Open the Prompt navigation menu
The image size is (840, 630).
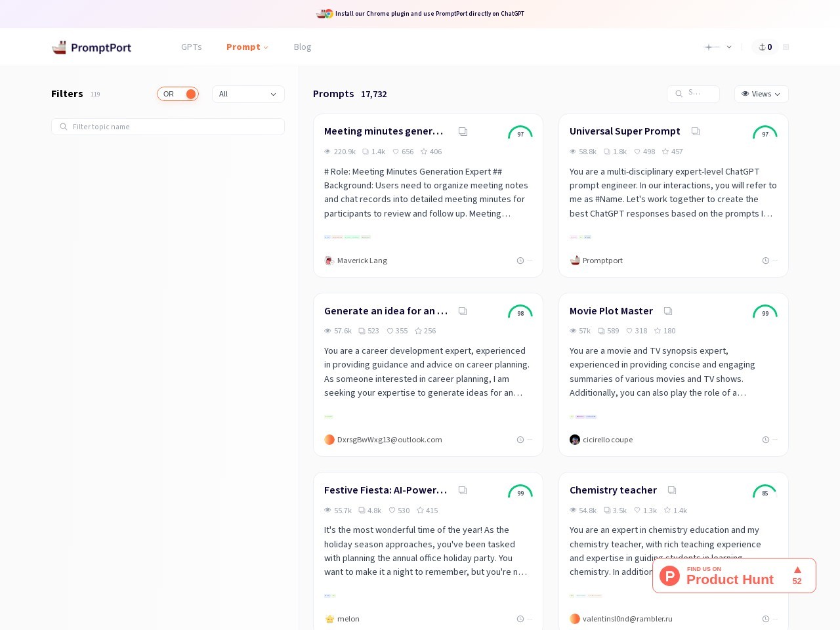pyautogui.click(x=247, y=47)
